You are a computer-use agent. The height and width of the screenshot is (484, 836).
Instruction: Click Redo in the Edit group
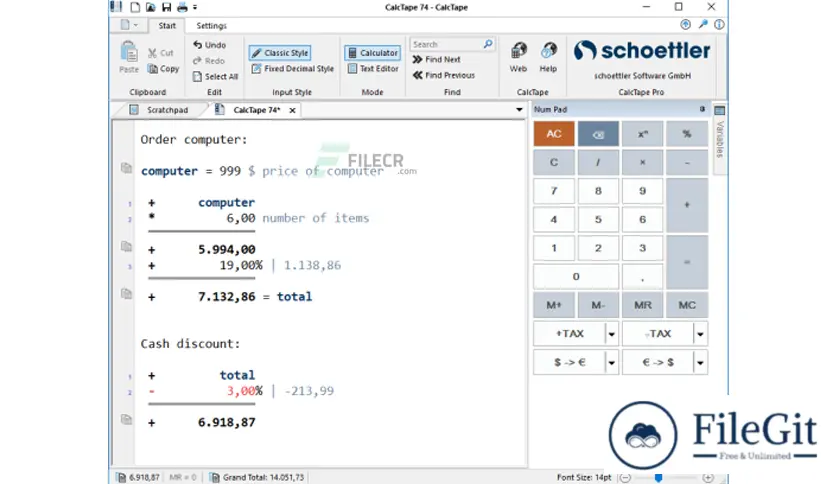[209, 61]
